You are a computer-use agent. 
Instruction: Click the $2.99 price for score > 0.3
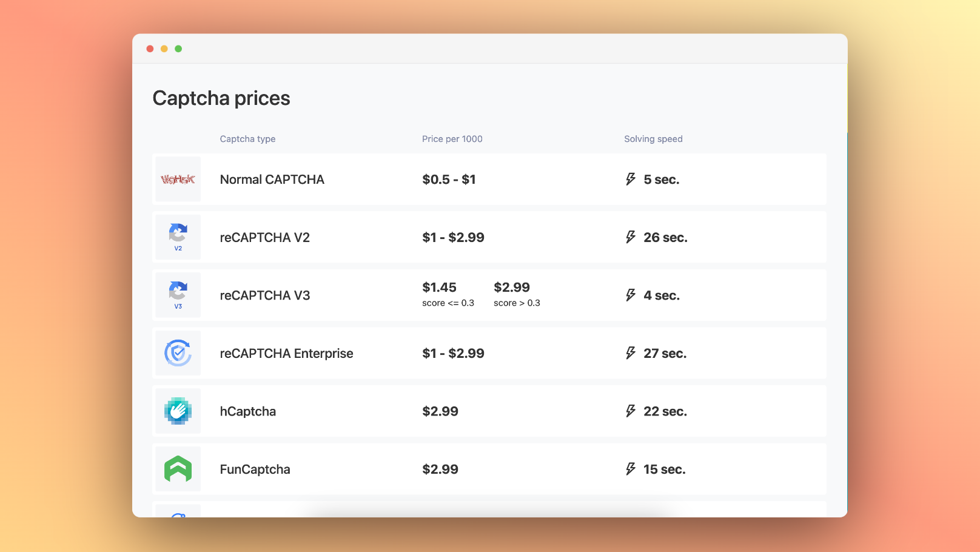(x=511, y=288)
